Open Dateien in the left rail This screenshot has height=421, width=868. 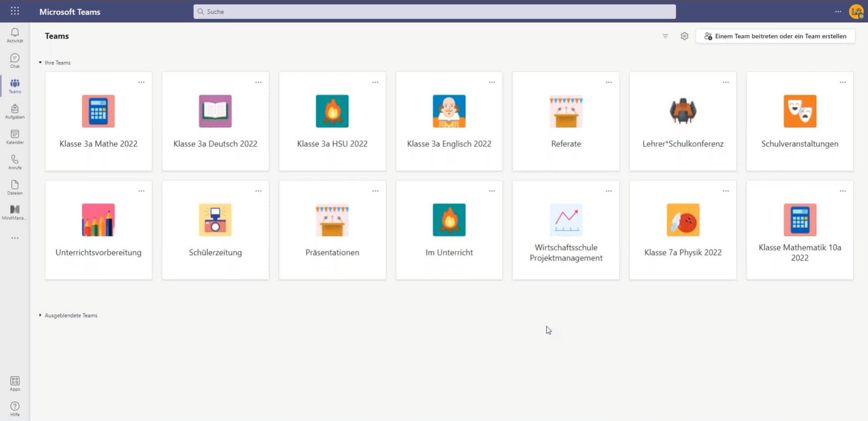(x=15, y=187)
